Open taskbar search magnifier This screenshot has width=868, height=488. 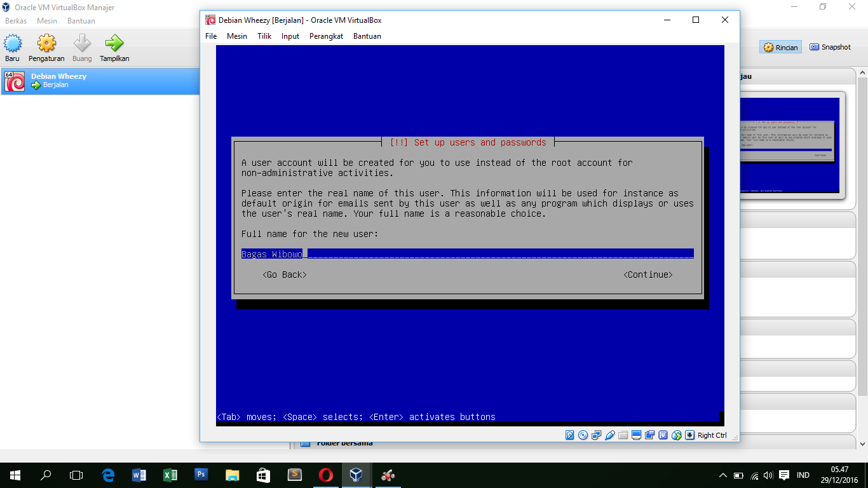point(46,475)
